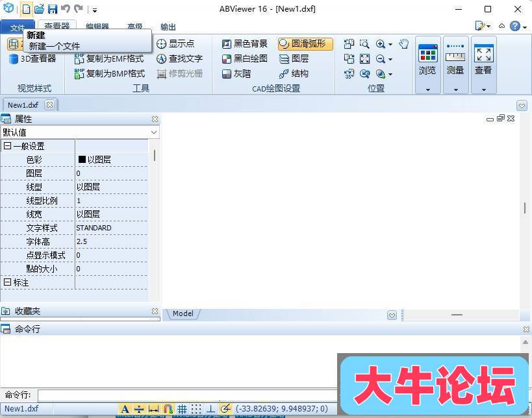Click the fit drawing to window icon
The height and width of the screenshot is (418, 532).
(x=364, y=59)
